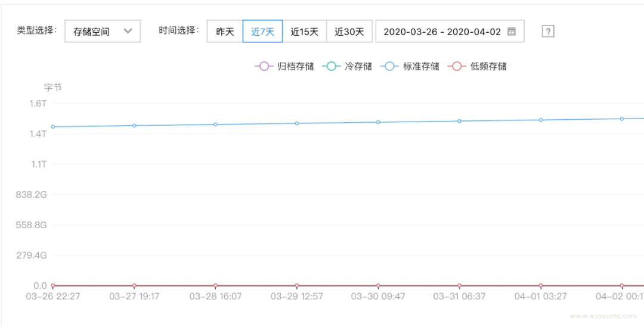
Task: Toggle 归档存储 legend series marker
Action: (x=262, y=66)
